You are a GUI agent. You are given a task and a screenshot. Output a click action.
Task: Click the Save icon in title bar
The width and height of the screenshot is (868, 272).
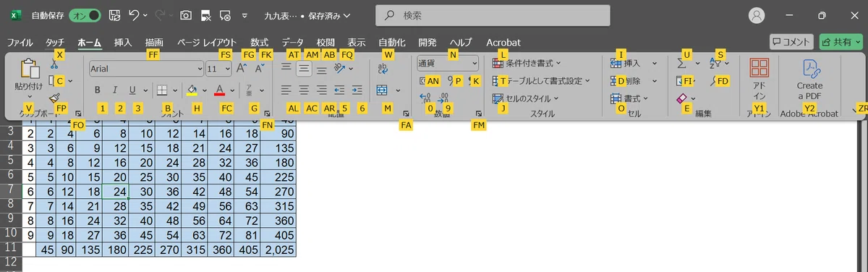[x=114, y=14]
